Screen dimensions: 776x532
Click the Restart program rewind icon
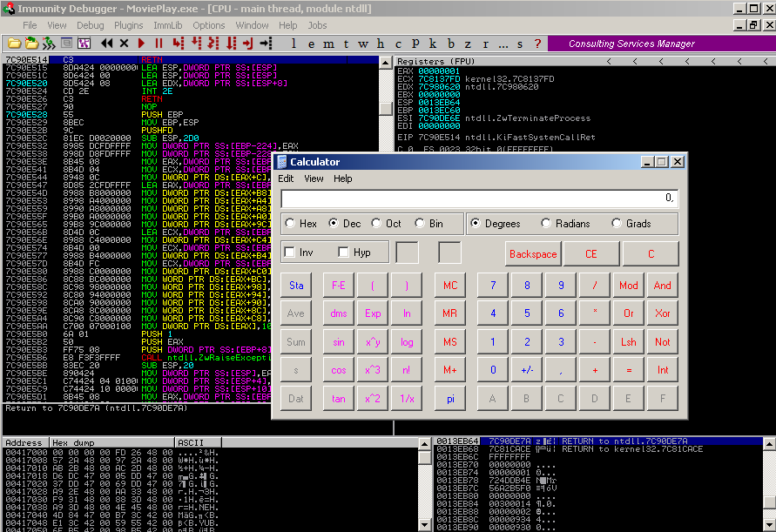107,43
